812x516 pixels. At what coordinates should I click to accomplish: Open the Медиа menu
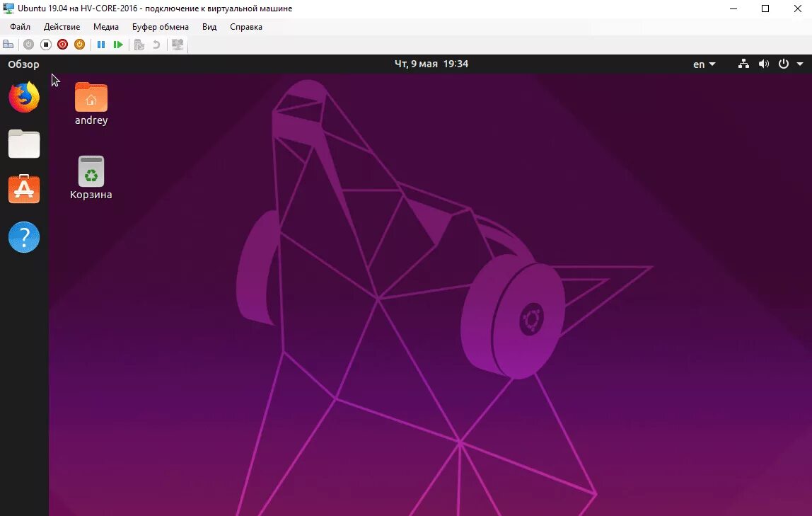105,27
